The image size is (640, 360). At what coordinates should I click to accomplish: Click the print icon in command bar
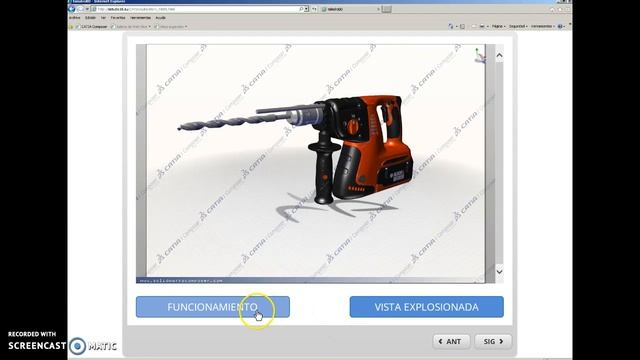click(482, 26)
